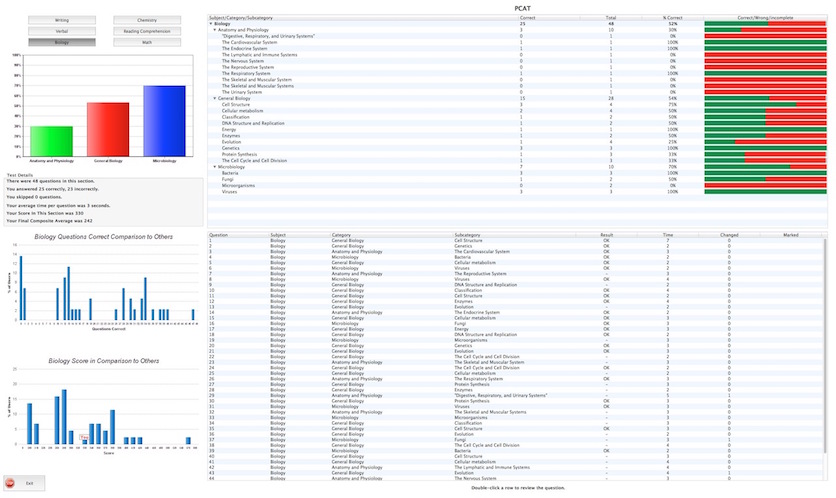Image resolution: width=836 pixels, height=498 pixels.
Task: Select the Microorganisms tree row
Action: 517,186
